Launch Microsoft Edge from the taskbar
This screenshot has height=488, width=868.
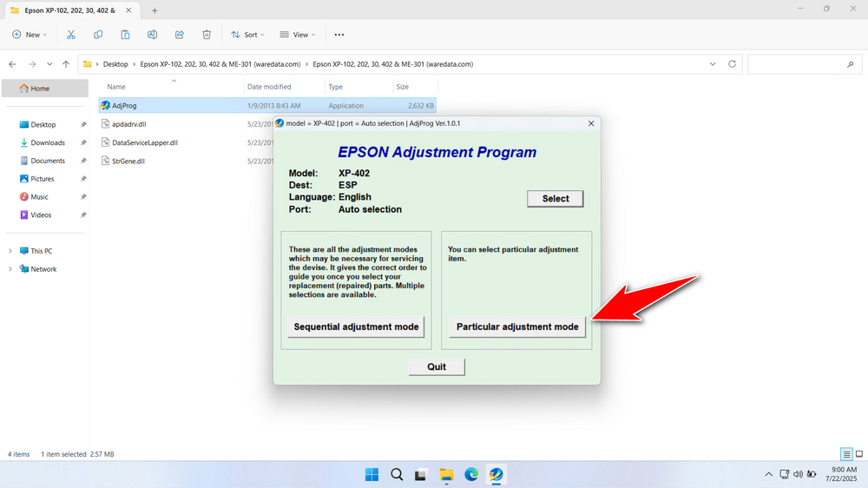(471, 475)
